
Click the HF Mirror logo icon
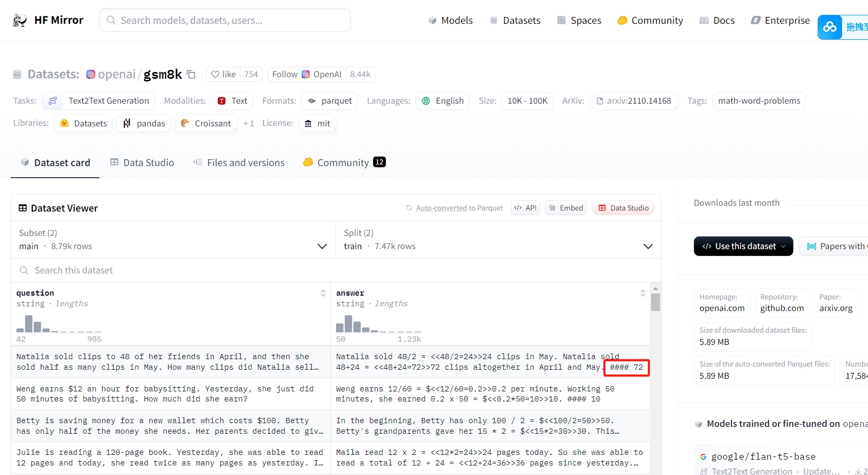click(20, 20)
